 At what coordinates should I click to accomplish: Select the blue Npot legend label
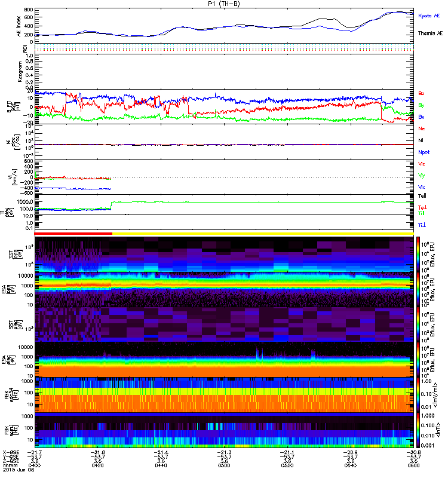424,152
